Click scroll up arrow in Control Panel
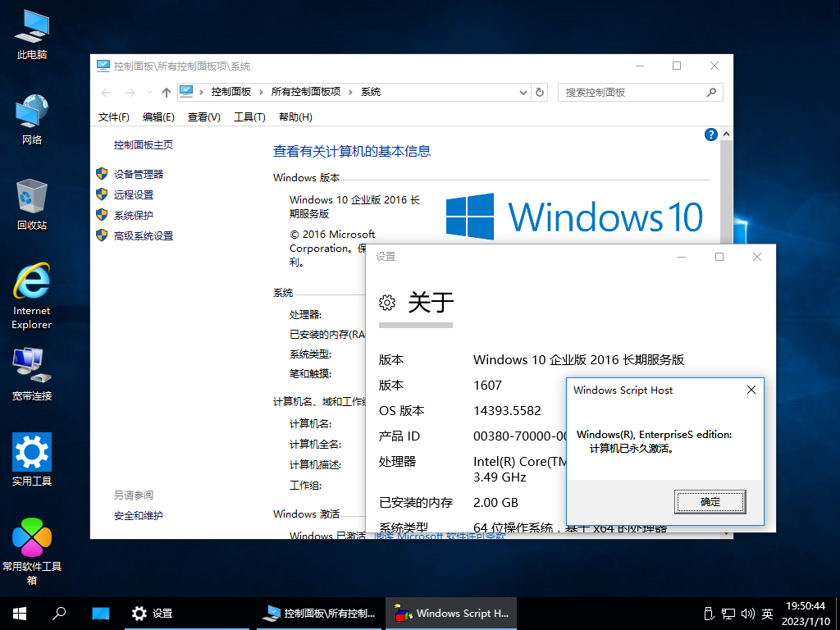This screenshot has height=630, width=840. 727,134
